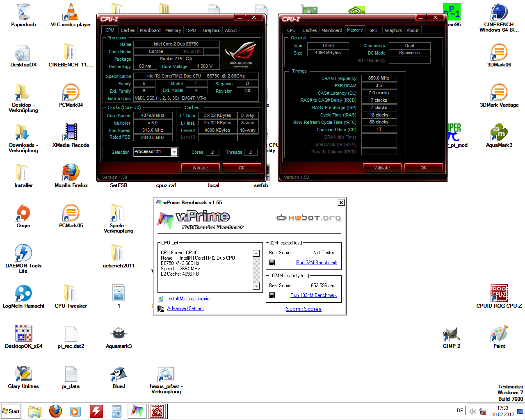Switch to Mainboard tab in left CPU-Z
Viewport: 525px width, 420px height.
tap(150, 30)
